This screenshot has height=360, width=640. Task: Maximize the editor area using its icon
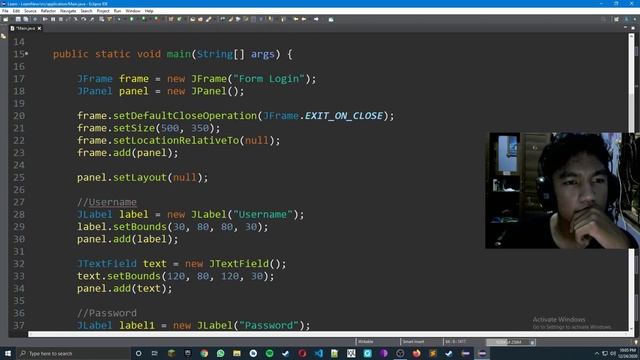pos(633,28)
